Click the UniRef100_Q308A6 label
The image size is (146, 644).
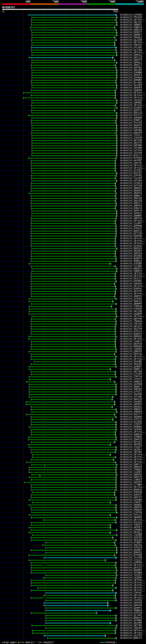[131, 77]
